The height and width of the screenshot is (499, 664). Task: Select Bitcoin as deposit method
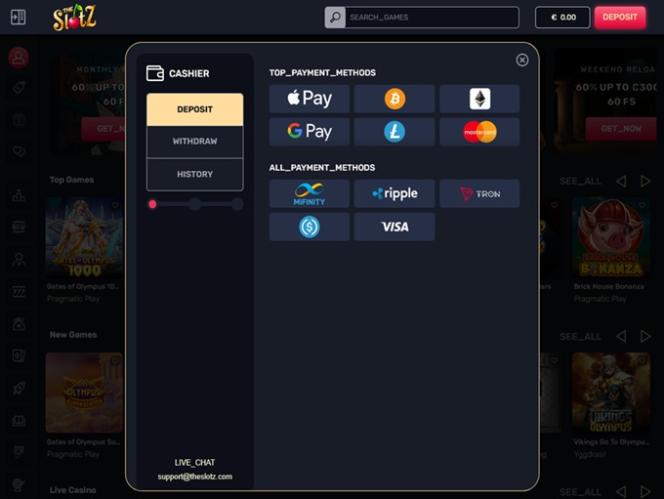[394, 99]
